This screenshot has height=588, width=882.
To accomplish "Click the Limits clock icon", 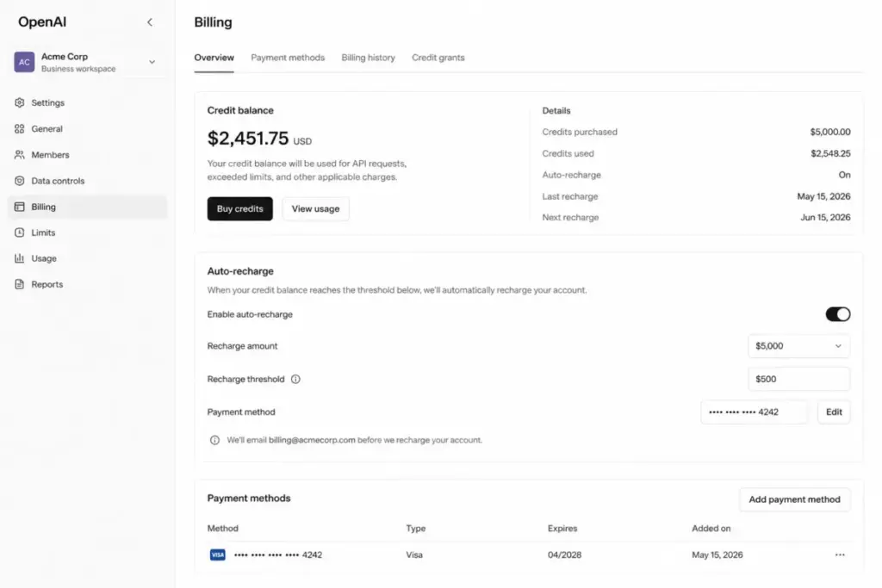I will pos(20,232).
